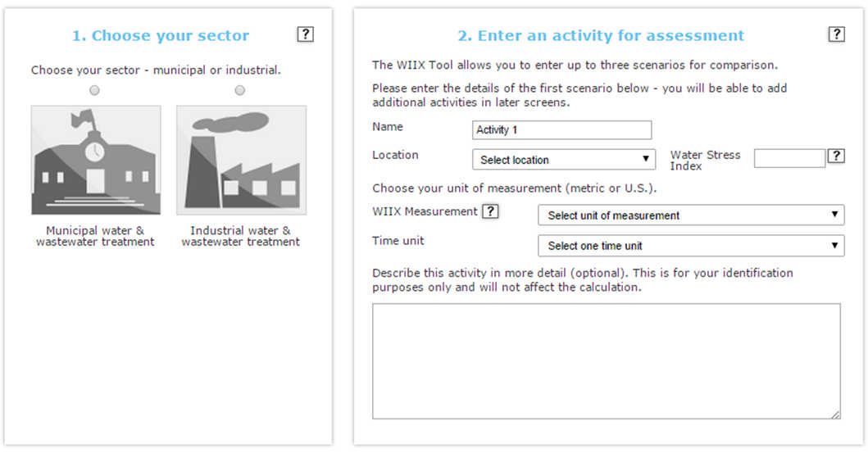
Task: Focus the Water Stress Index input box
Action: click(x=789, y=158)
